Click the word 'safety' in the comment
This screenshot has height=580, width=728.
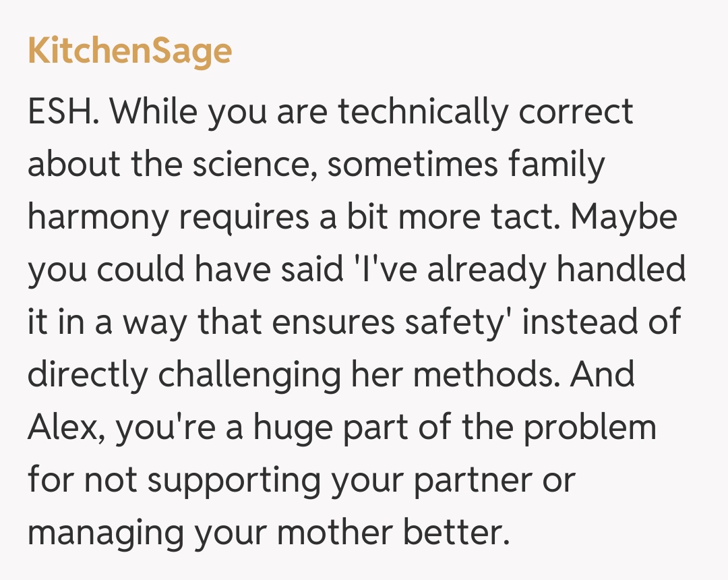[x=460, y=322]
